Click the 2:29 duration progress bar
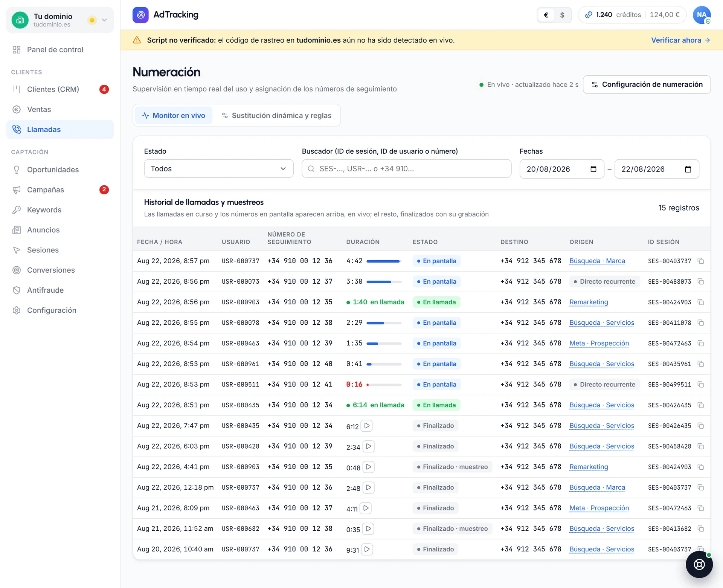The image size is (723, 588). click(384, 323)
